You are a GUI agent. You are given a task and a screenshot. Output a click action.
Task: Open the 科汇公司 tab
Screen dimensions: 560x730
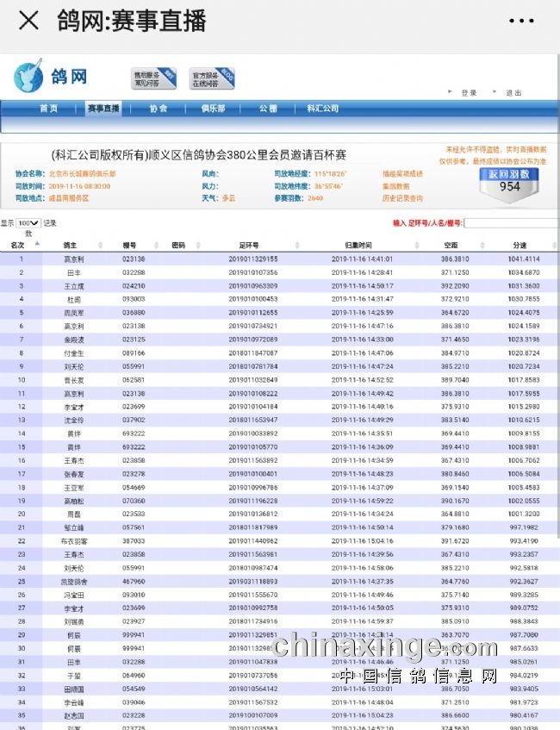tap(322, 109)
